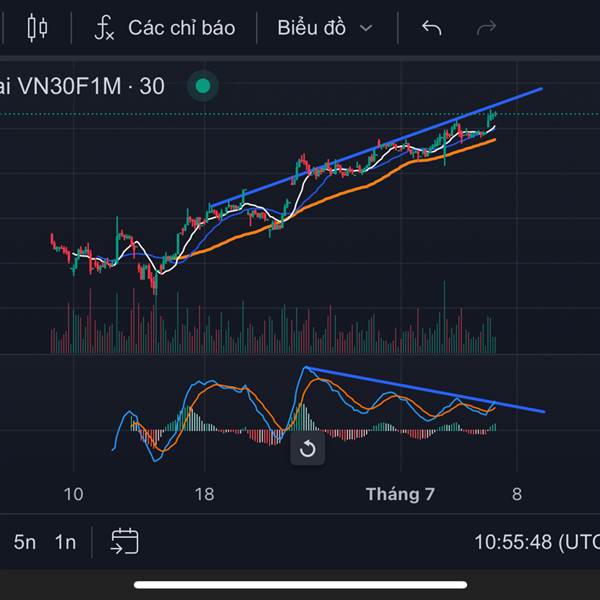The width and height of the screenshot is (600, 600).
Task: Open the timezone clock 10:55:48 setting
Action: tap(537, 542)
